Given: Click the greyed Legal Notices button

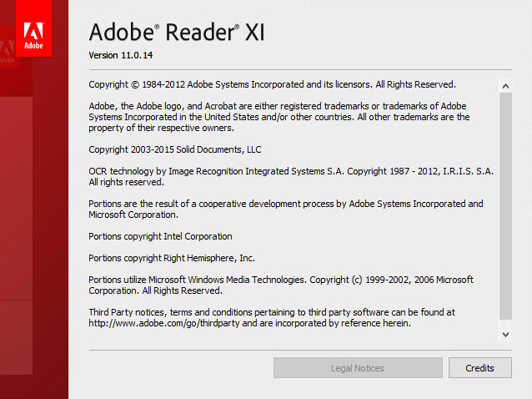Looking at the screenshot, I should click(358, 368).
